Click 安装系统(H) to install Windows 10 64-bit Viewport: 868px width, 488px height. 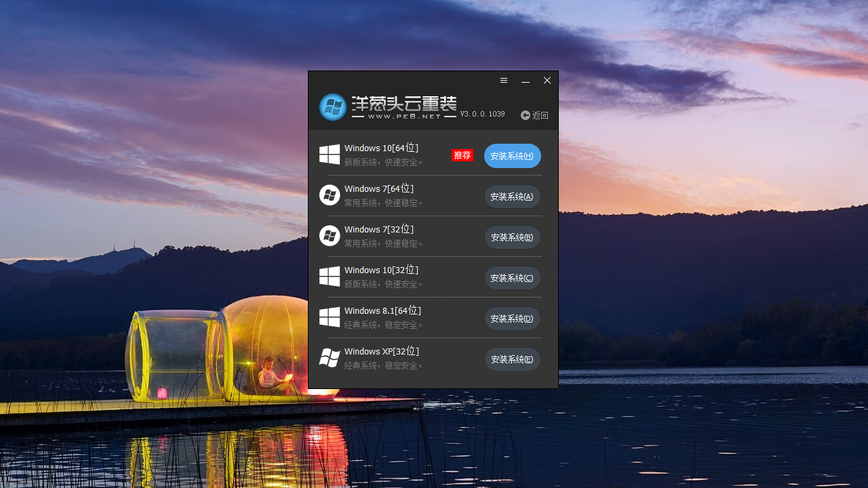coord(512,156)
